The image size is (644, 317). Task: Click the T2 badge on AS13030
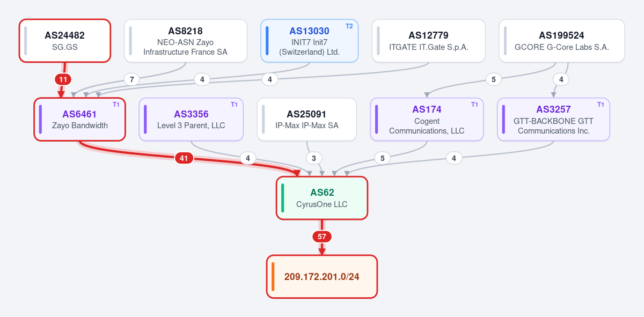point(349,26)
